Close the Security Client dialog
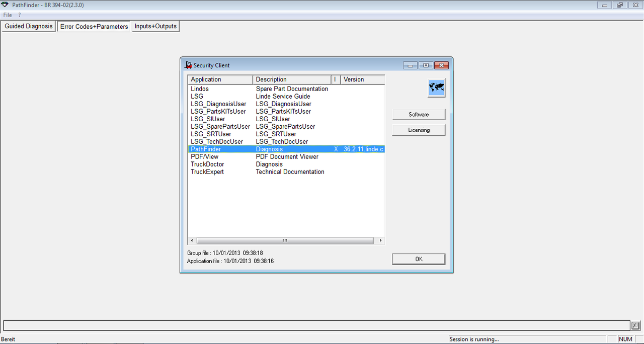This screenshot has width=644, height=344. click(x=441, y=65)
